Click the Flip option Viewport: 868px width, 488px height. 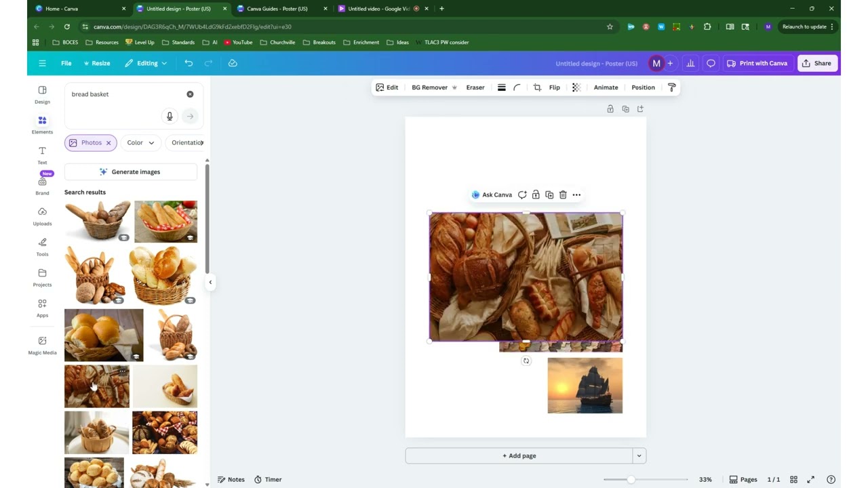click(555, 87)
